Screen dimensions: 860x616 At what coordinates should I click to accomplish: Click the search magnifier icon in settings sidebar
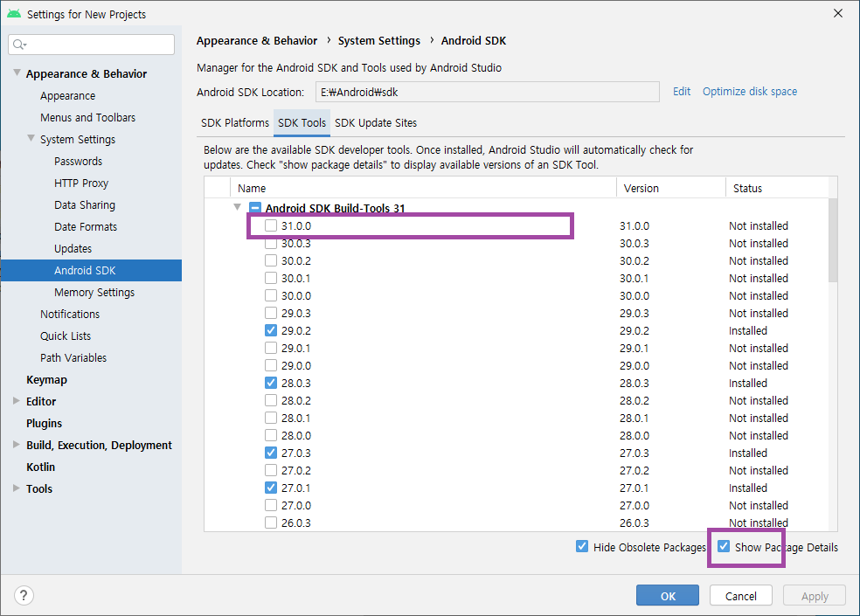pos(19,44)
